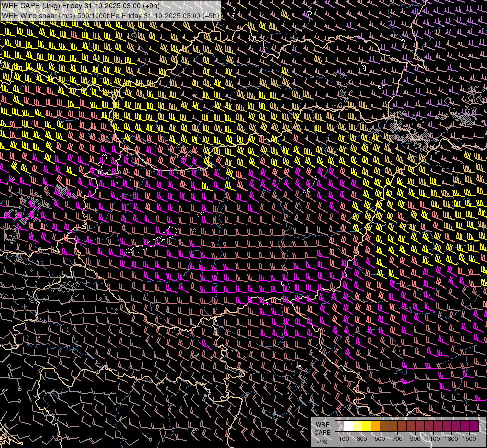Click legend value 1500
487x448 pixels.
pyautogui.click(x=469, y=439)
